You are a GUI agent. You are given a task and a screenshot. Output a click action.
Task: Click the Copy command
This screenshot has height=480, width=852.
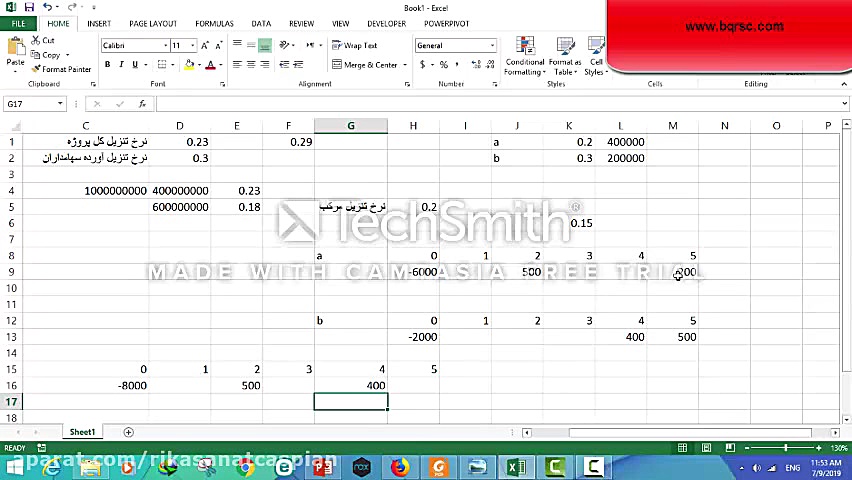pos(46,55)
